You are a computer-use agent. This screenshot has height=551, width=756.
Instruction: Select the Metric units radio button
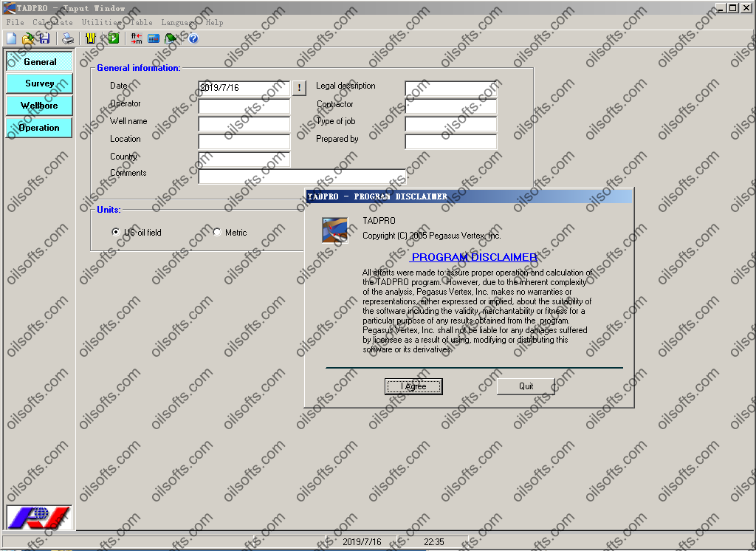click(x=217, y=232)
